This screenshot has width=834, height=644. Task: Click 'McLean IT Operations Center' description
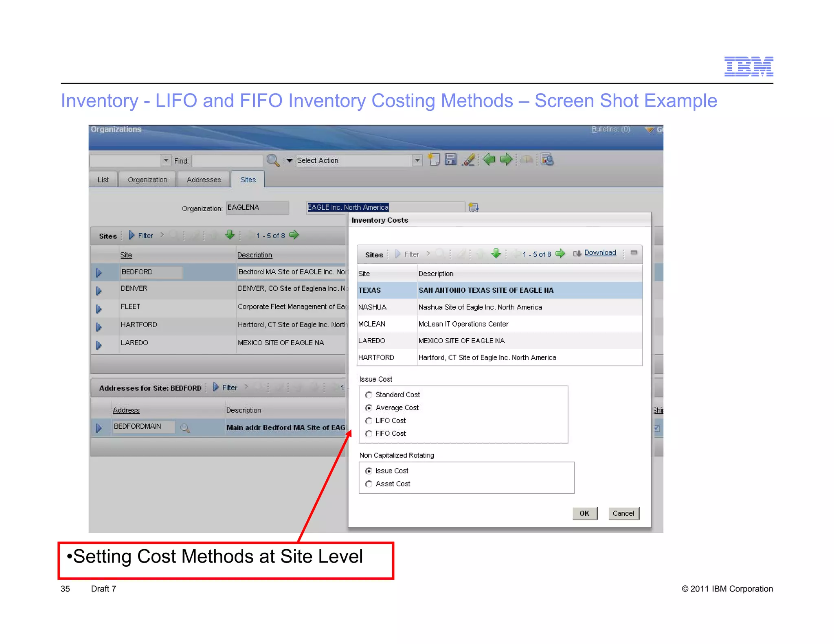point(463,324)
